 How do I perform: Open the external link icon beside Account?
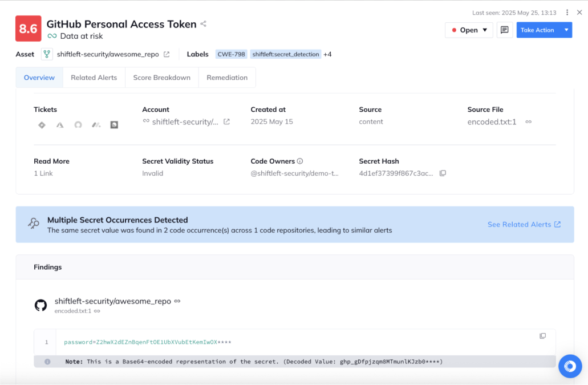point(226,121)
